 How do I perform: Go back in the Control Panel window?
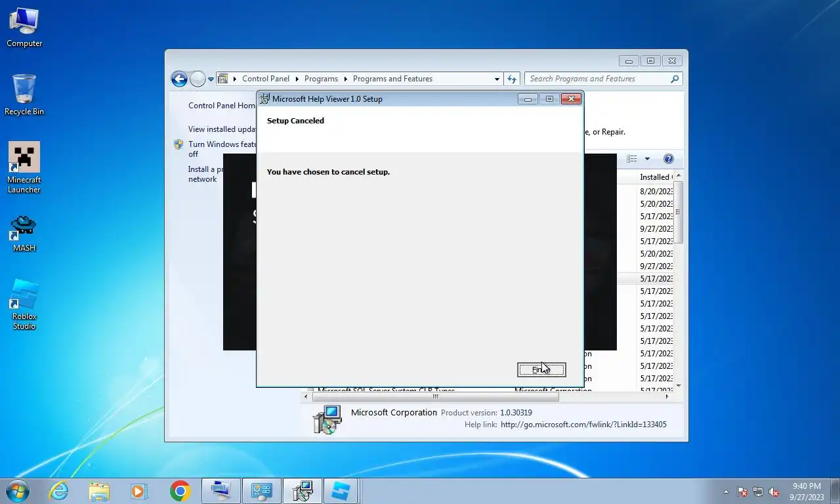click(x=179, y=79)
